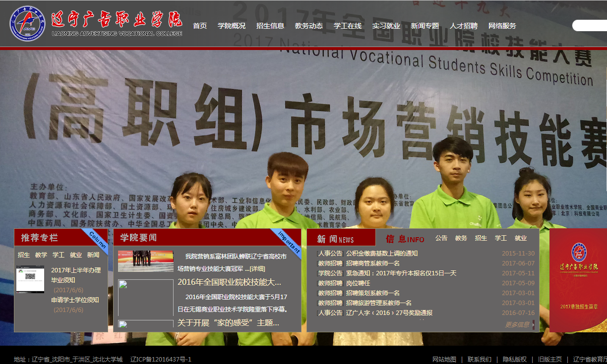Open 招聘策划系教师一名 notice
Image resolution: width=607 pixels, height=364 pixels.
click(x=373, y=293)
